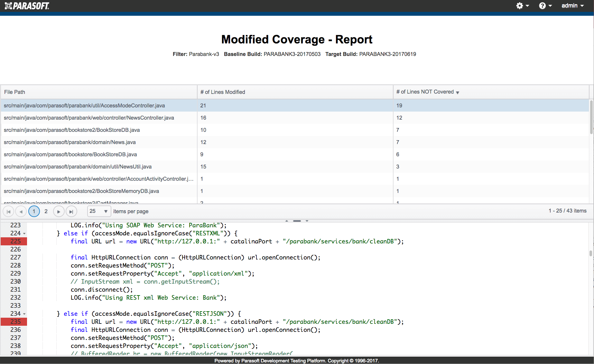Select domain/News.java row

click(x=295, y=142)
